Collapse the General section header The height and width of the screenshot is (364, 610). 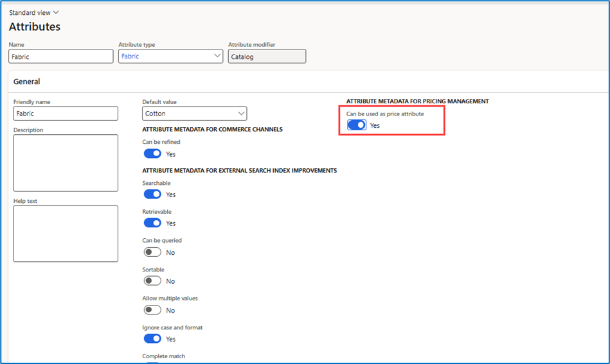pyautogui.click(x=27, y=82)
